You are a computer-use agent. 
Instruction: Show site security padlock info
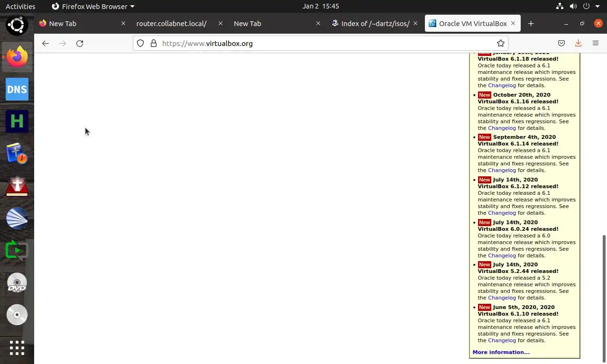[x=154, y=43]
